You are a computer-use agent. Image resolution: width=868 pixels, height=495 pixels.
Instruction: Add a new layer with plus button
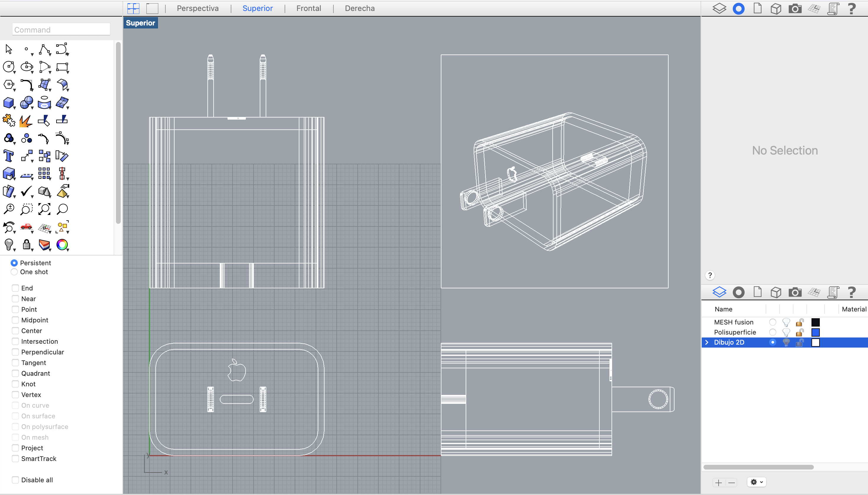pos(719,483)
